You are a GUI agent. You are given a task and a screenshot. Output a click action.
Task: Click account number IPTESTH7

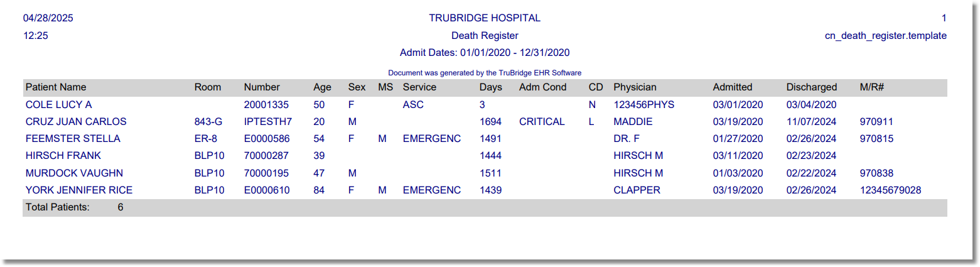[x=268, y=122]
